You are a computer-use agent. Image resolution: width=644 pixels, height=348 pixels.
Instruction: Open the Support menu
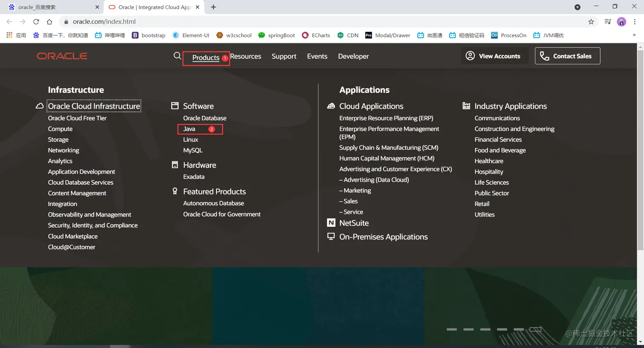pyautogui.click(x=284, y=56)
